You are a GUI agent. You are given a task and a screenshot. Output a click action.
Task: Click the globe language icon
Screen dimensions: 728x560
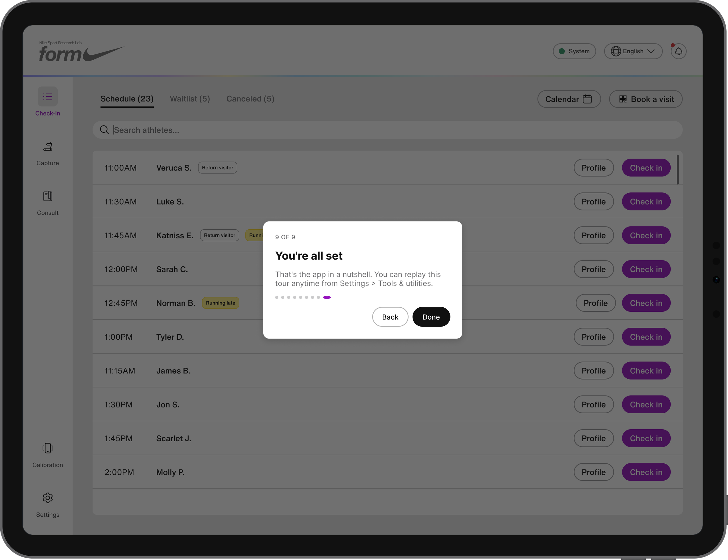616,51
